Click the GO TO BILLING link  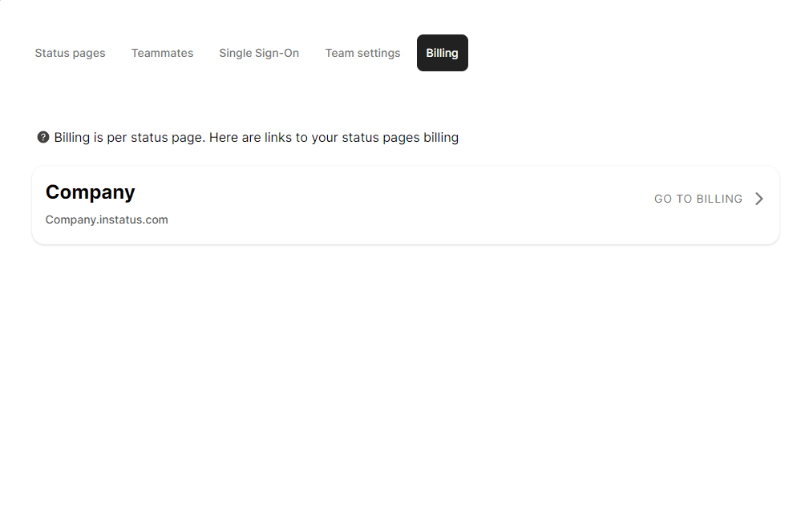click(698, 199)
